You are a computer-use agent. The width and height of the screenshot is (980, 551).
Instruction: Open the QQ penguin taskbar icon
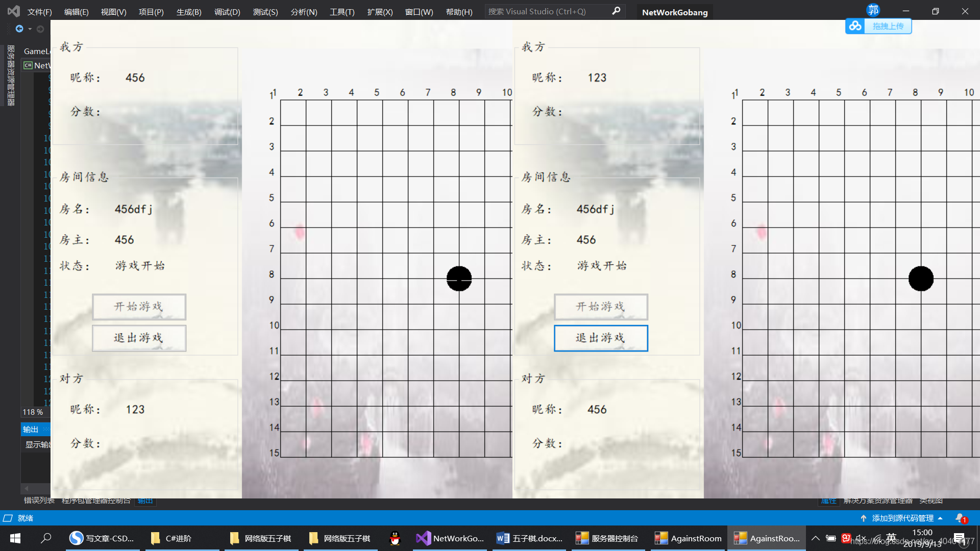395,538
